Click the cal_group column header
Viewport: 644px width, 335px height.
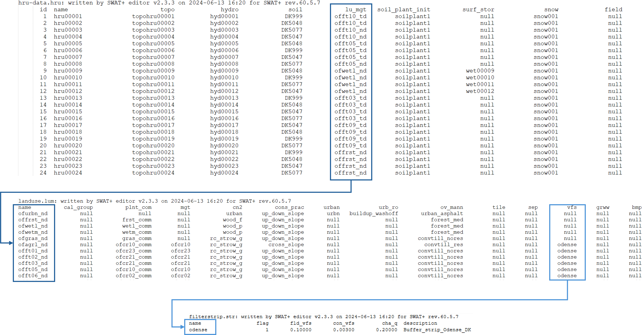(x=78, y=207)
